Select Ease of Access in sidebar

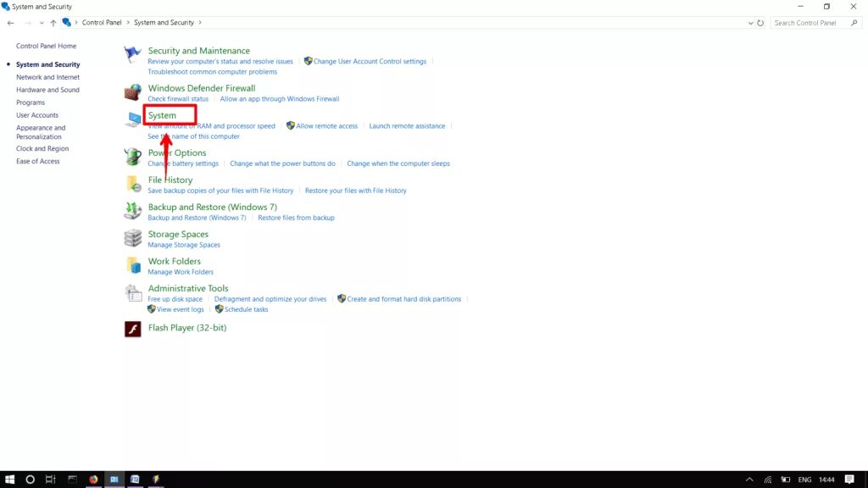37,161
